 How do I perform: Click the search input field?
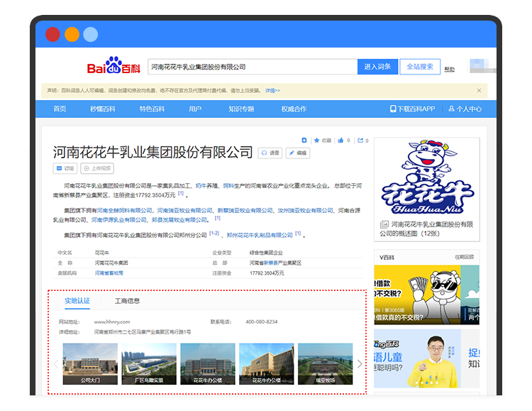[253, 67]
